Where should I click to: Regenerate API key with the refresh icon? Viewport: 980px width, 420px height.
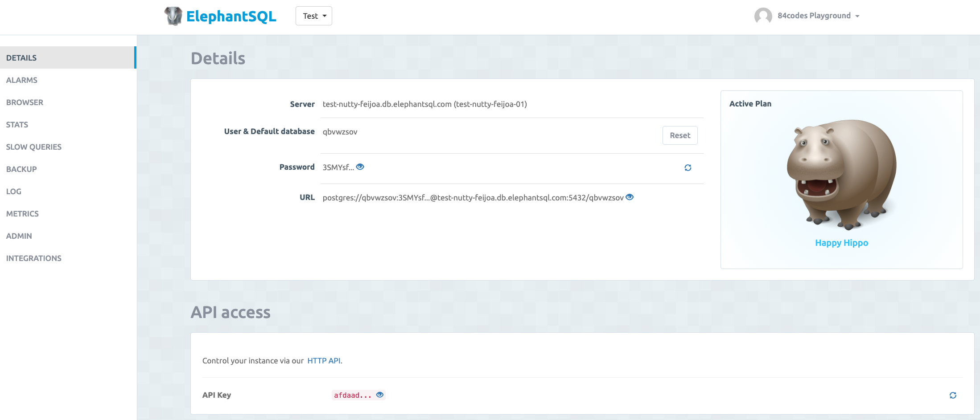point(953,396)
